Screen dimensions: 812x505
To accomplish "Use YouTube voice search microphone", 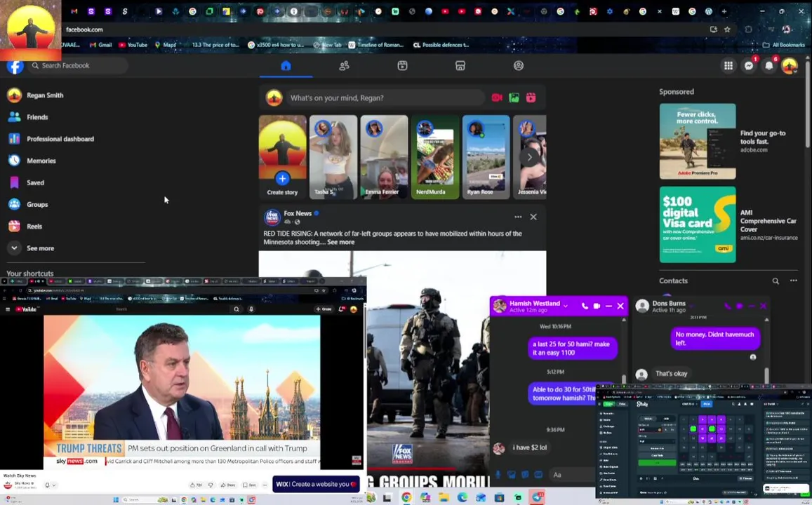I will (x=251, y=309).
